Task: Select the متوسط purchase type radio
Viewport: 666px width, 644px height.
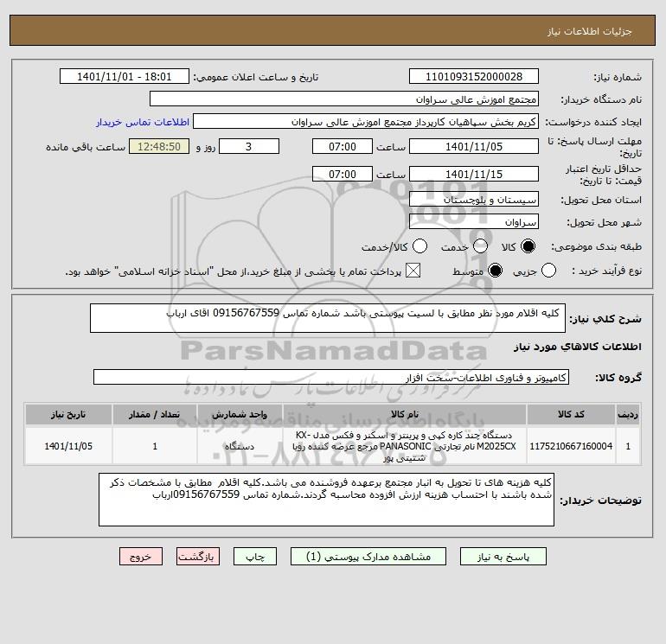Action: [x=496, y=271]
